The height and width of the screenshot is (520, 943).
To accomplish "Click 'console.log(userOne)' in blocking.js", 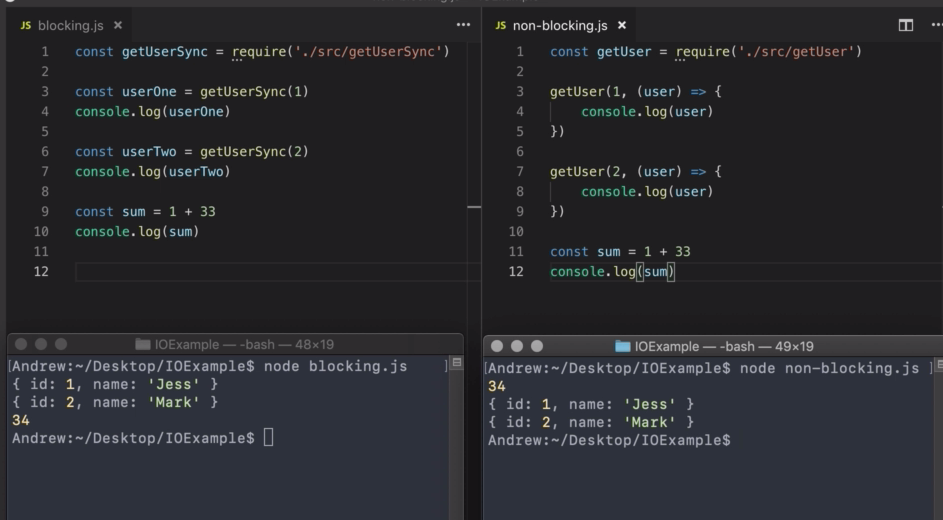I will pyautogui.click(x=153, y=112).
